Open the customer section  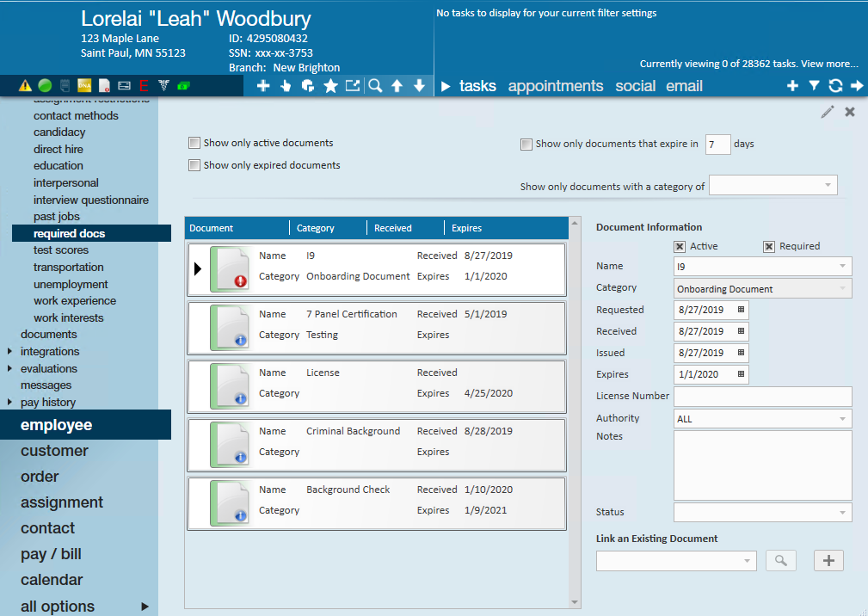pos(54,451)
